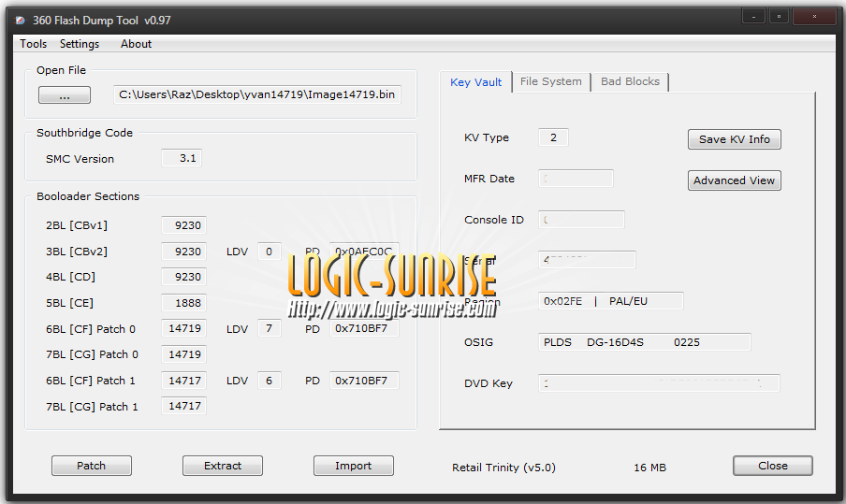The width and height of the screenshot is (846, 504).
Task: Click the SMC Version field
Action: 182,159
